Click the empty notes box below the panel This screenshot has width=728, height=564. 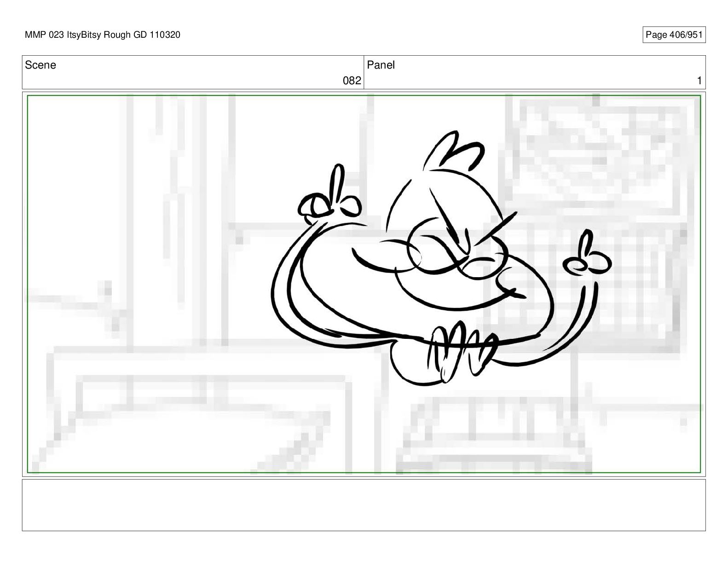pyautogui.click(x=364, y=505)
